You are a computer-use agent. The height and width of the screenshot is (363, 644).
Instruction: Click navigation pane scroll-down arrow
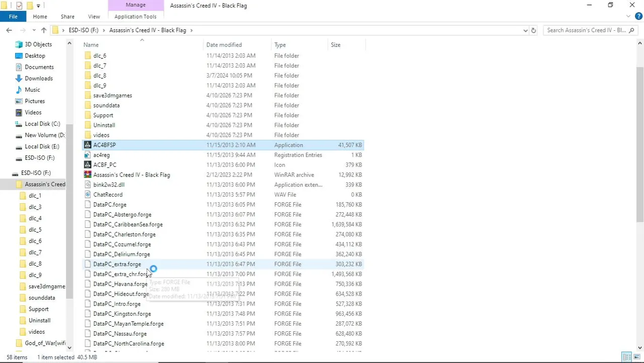tap(70, 347)
